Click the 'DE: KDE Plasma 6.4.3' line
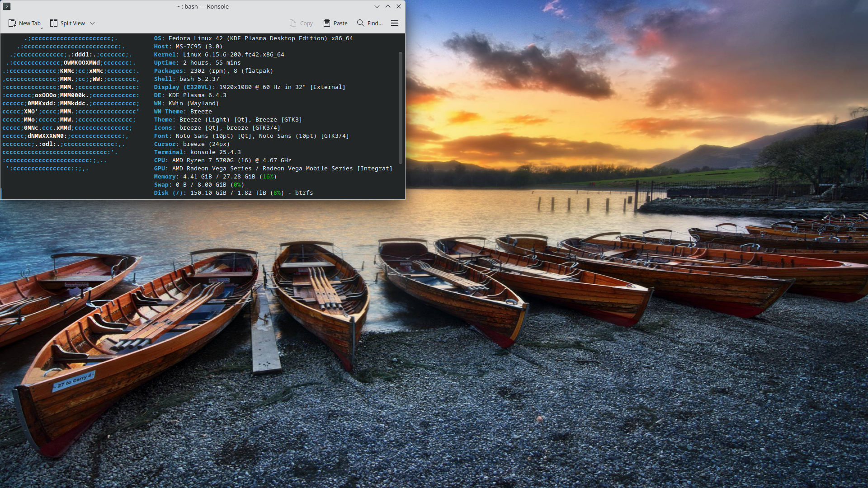This screenshot has height=488, width=868. click(190, 95)
